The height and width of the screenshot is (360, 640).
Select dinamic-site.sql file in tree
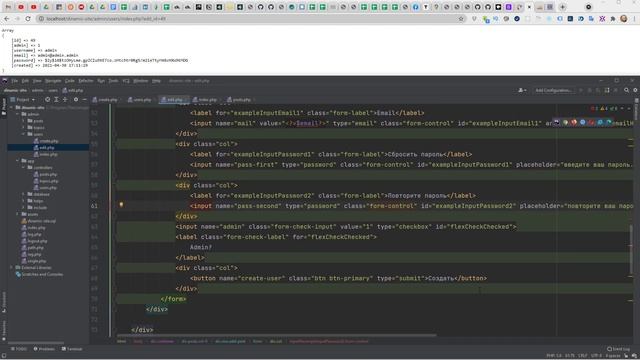[39, 221]
